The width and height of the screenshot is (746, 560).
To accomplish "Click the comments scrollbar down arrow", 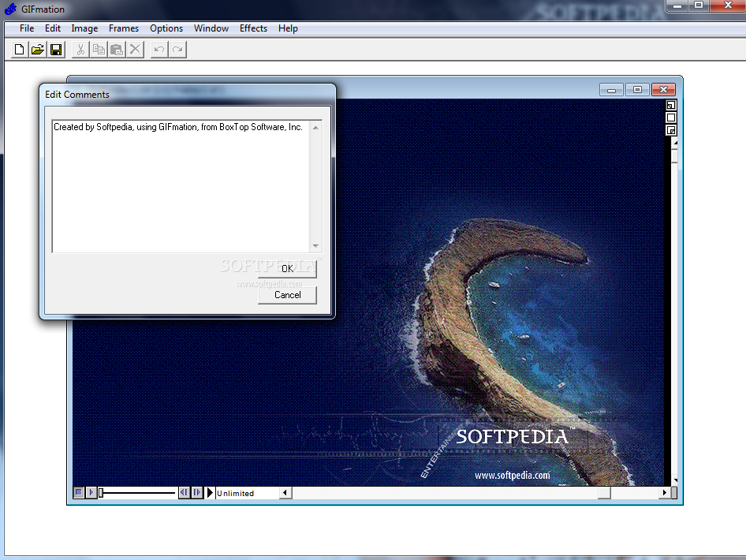I will (315, 245).
